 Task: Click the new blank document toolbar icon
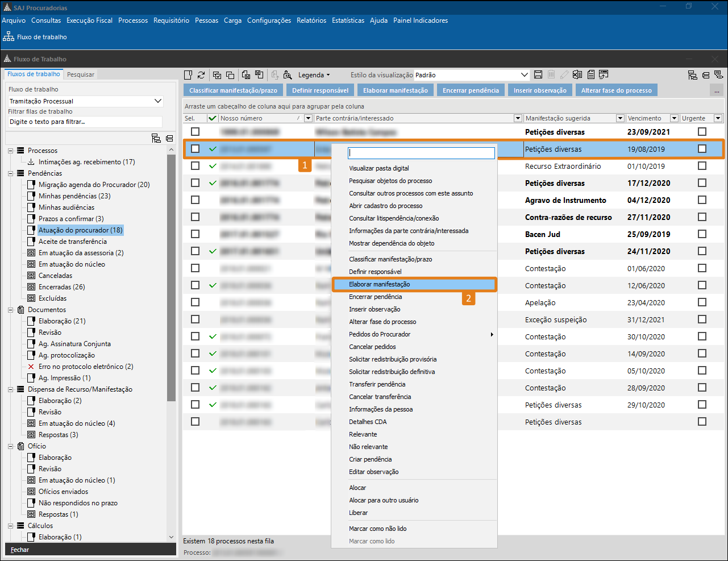point(188,75)
